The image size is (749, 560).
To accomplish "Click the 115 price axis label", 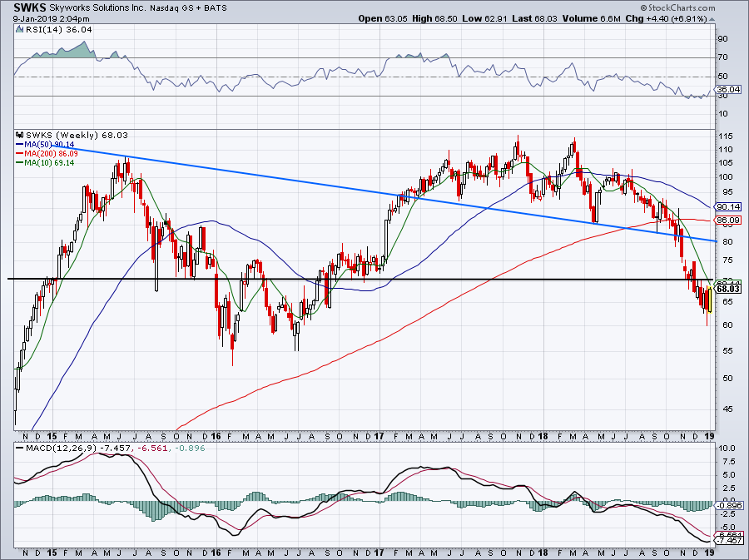I will 725,136.
